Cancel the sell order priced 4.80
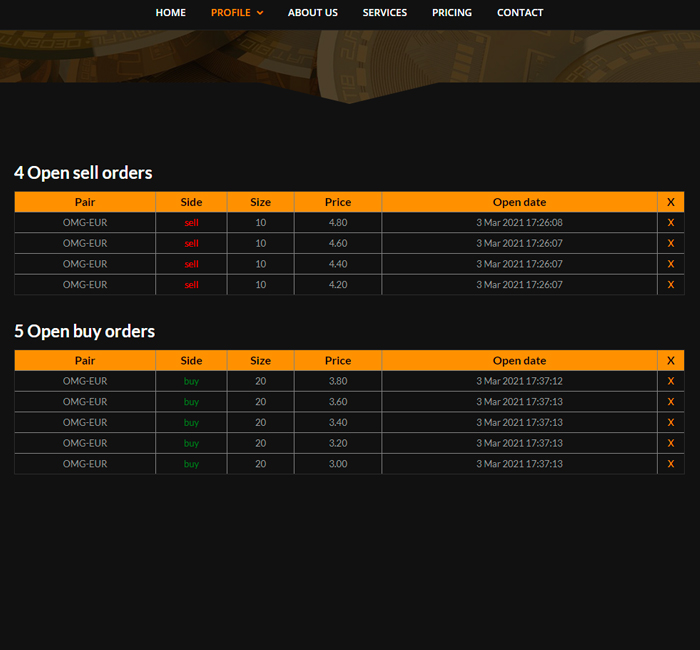 coord(671,222)
